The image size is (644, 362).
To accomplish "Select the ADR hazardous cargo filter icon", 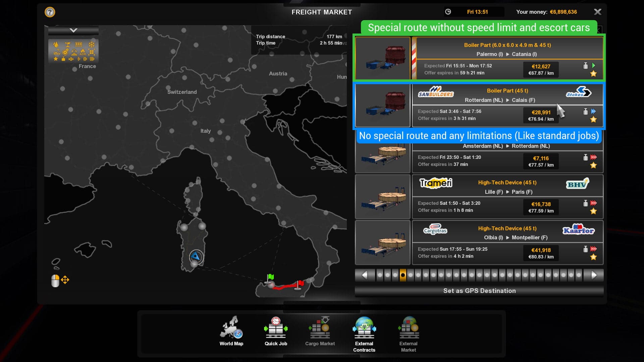I will click(83, 52).
